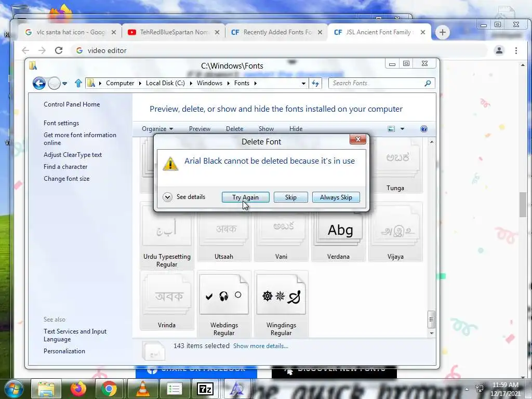This screenshot has width=532, height=399.
Task: Open the view options dropdown arrow
Action: (x=402, y=129)
